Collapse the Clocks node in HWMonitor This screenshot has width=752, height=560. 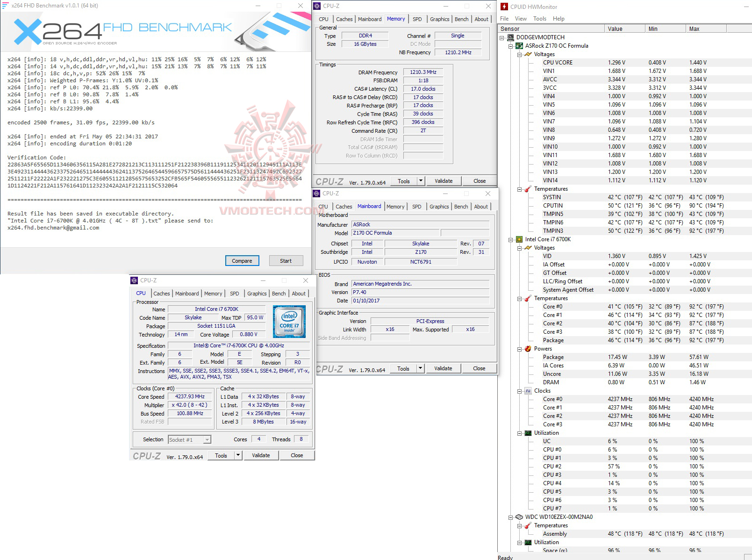[520, 391]
